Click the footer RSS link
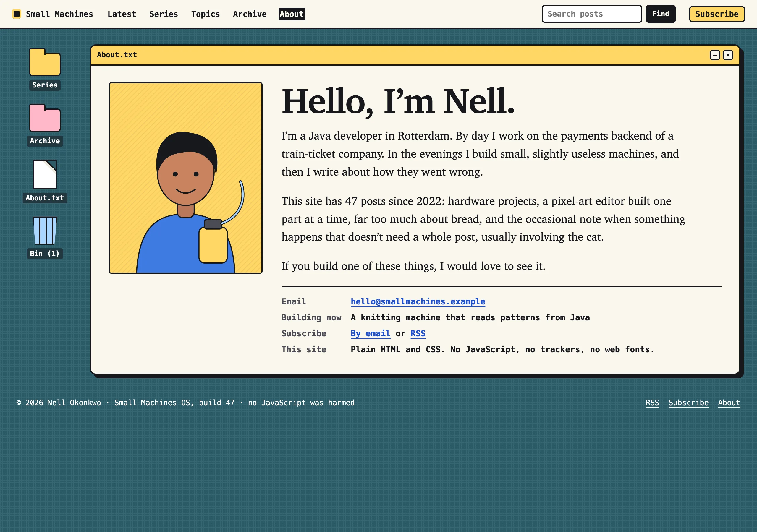757x532 pixels. [652, 403]
